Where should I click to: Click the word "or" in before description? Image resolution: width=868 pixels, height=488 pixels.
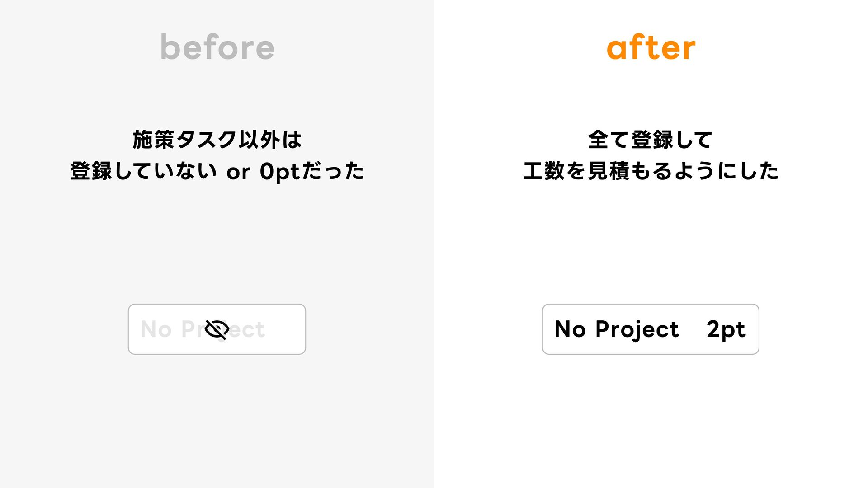(238, 172)
